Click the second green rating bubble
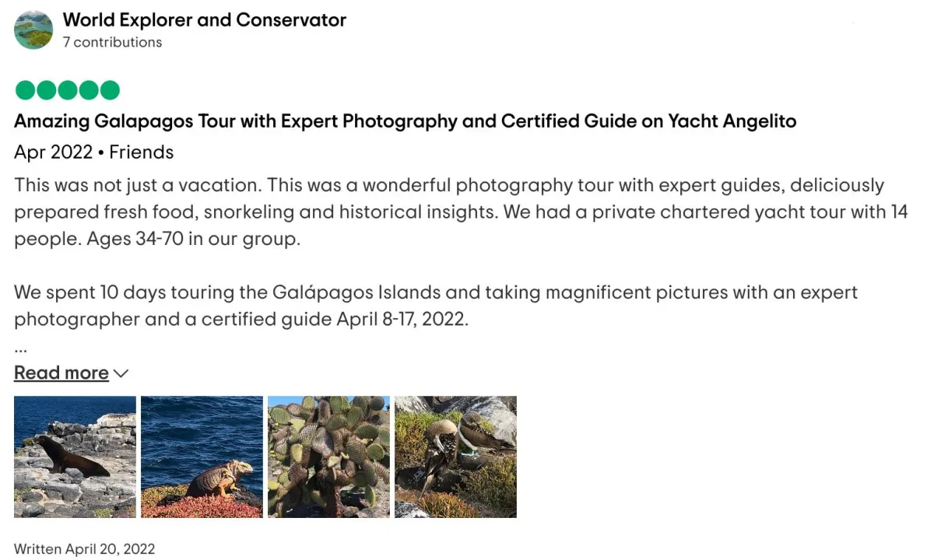The width and height of the screenshot is (934, 560). click(x=47, y=90)
